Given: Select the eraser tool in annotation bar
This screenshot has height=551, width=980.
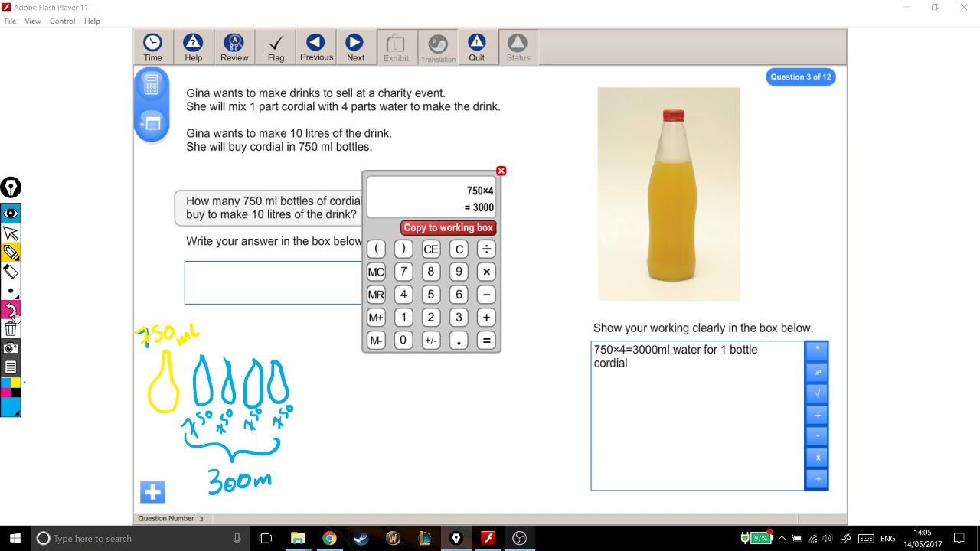Looking at the screenshot, I should click(11, 272).
